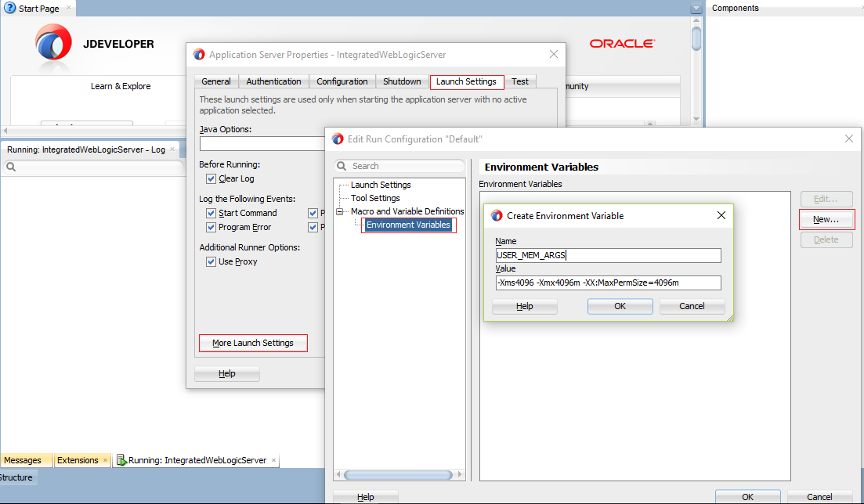
Task: Click the Start Page scrollbar down arrow
Action: (696, 119)
